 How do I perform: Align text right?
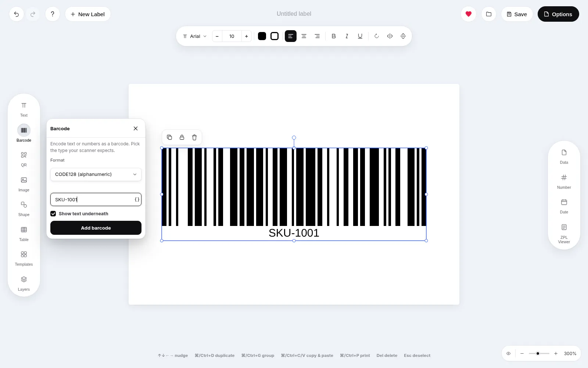[x=317, y=36]
